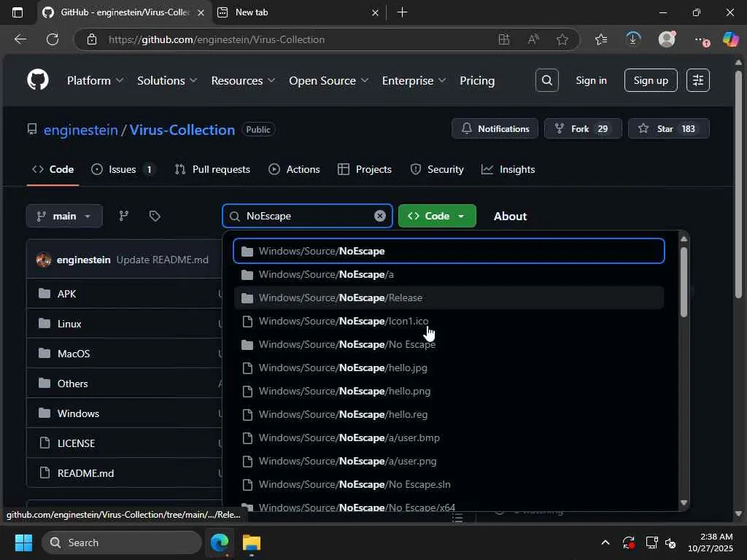Open the GitHub logo home link
The image size is (747, 560).
coord(38,79)
